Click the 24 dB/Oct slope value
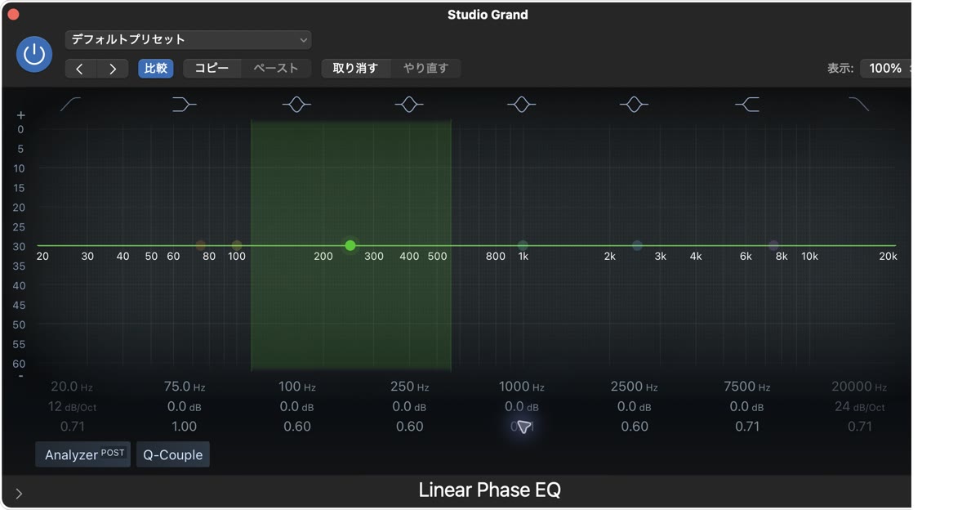Image resolution: width=980 pixels, height=510 pixels. point(859,406)
